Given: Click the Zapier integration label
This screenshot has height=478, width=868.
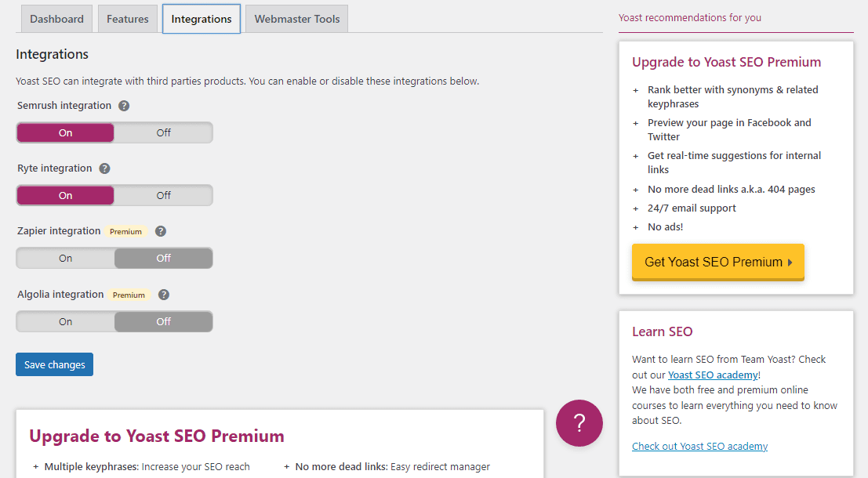Looking at the screenshot, I should point(59,231).
